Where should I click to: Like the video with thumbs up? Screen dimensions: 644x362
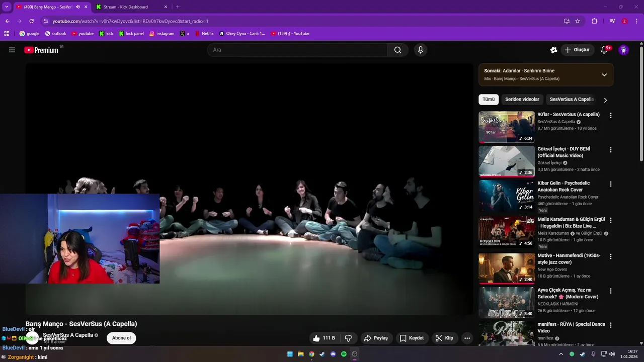(x=324, y=338)
